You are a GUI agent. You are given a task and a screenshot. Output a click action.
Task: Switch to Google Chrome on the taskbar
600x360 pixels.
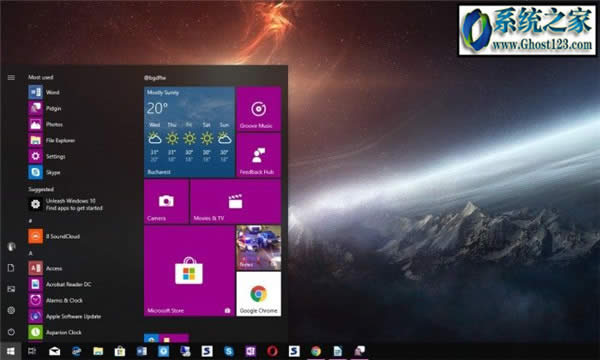316,351
